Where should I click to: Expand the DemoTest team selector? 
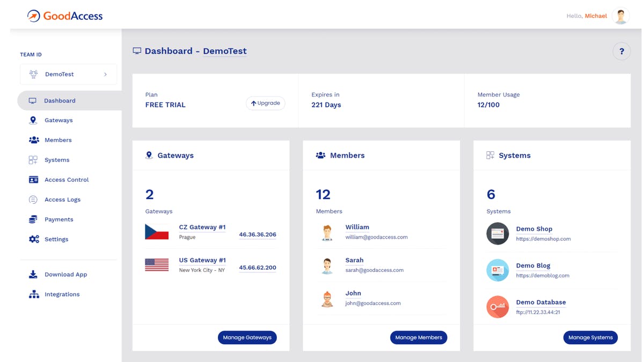coord(68,74)
